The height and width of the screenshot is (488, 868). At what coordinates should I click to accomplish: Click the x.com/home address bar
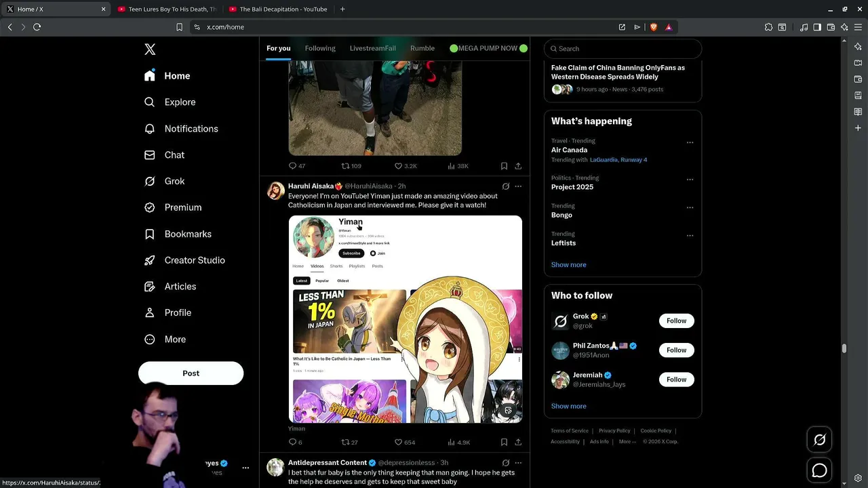(x=407, y=27)
